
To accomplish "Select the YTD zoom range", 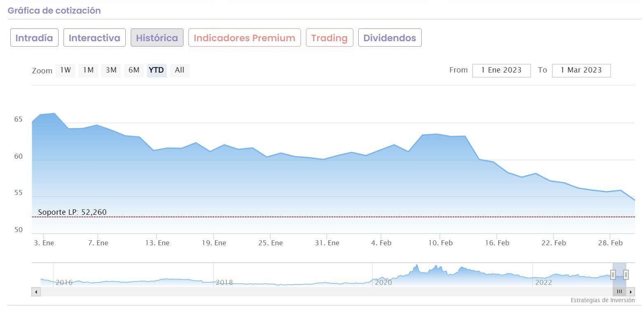I will [x=157, y=70].
